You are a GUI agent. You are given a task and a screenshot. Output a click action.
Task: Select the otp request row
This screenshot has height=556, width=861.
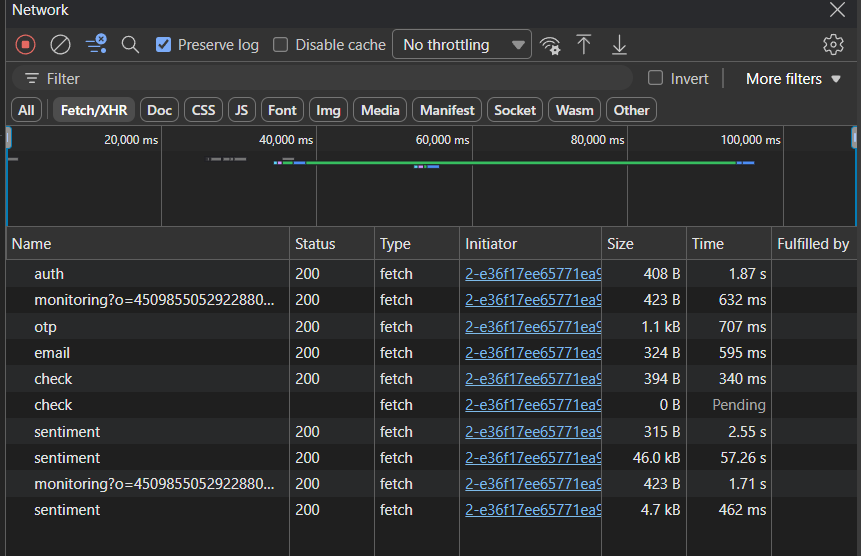(46, 327)
